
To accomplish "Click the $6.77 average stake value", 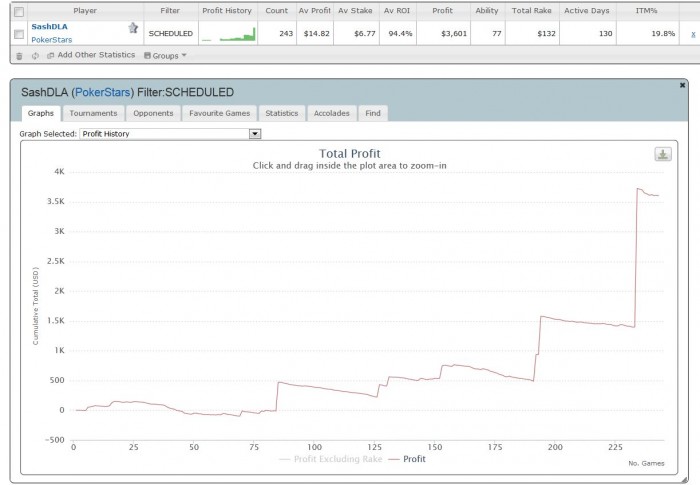I will coord(365,33).
